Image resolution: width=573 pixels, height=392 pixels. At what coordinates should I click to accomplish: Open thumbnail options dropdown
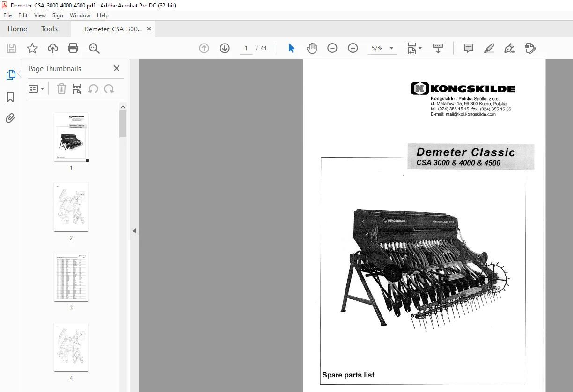(37, 88)
